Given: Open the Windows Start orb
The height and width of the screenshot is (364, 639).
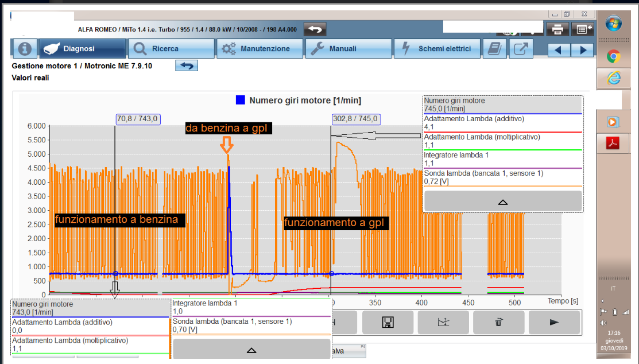Looking at the screenshot, I should point(613,24).
